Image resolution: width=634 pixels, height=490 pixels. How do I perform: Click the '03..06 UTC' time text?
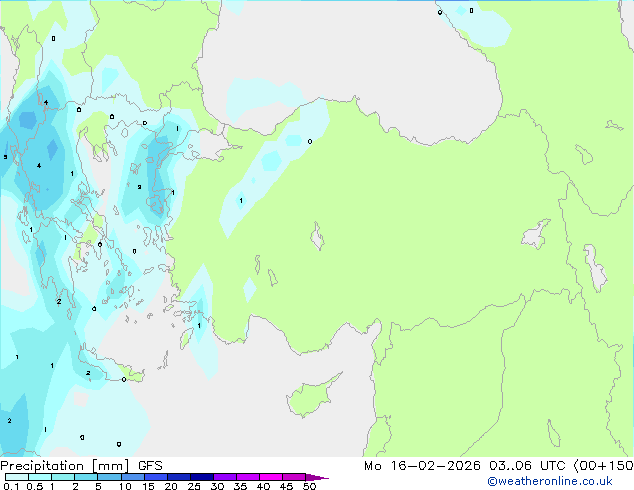click(x=527, y=466)
